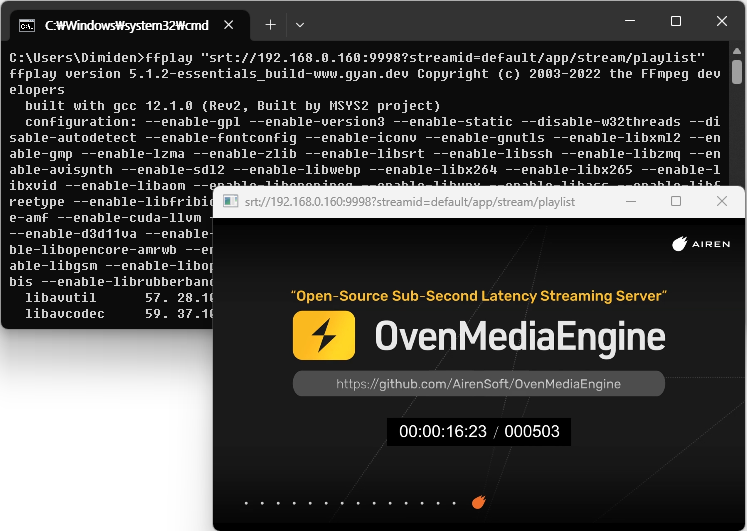Image resolution: width=747 pixels, height=531 pixels.
Task: Click the AIREN logo in the video
Action: 701,243
